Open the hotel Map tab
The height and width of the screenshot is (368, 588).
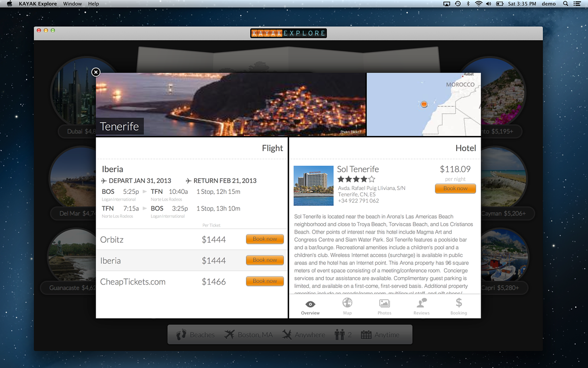[x=347, y=306]
